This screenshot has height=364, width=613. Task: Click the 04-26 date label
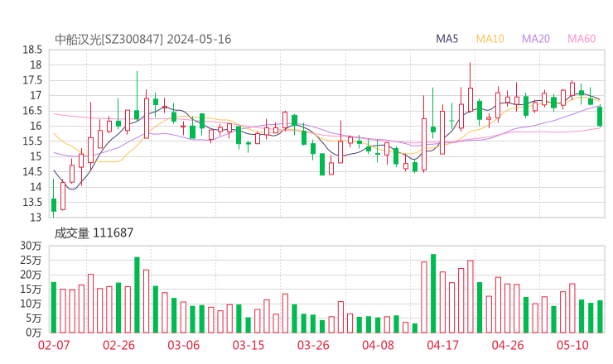508,345
